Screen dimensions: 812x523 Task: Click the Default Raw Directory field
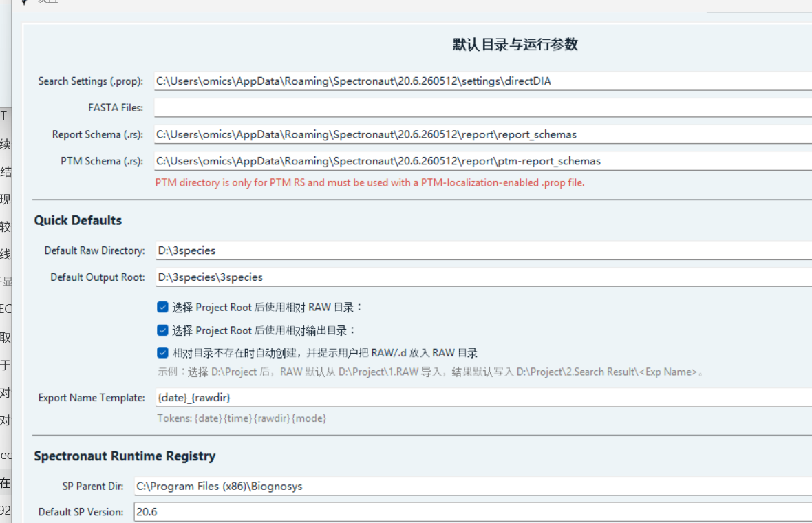(484, 250)
